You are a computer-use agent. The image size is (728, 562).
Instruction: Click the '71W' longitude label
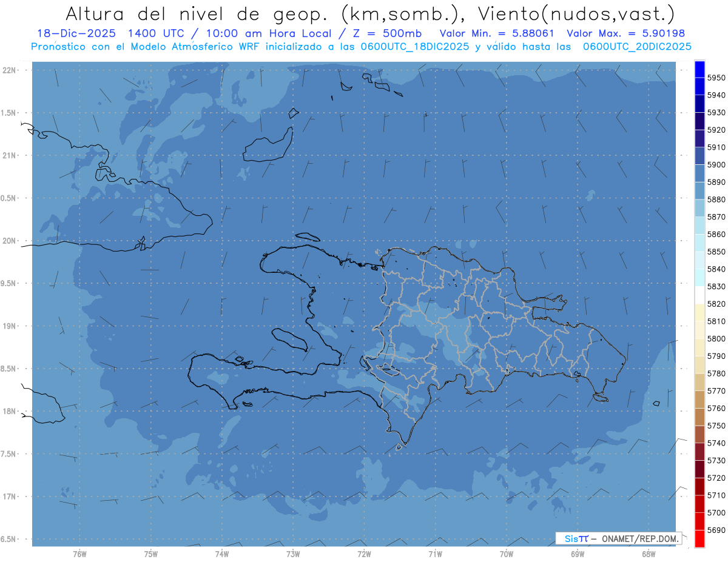[x=435, y=554]
